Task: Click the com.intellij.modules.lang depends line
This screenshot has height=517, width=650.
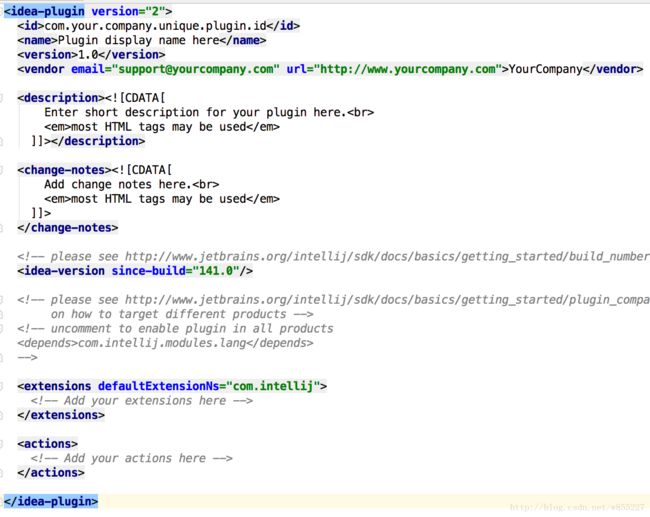Action: pos(165,342)
